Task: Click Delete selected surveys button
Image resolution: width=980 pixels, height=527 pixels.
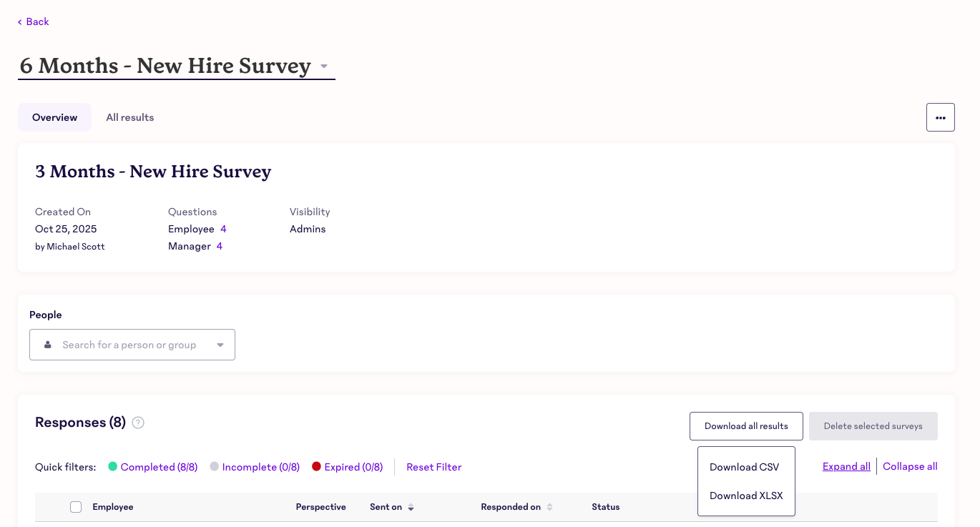Action: click(x=873, y=426)
